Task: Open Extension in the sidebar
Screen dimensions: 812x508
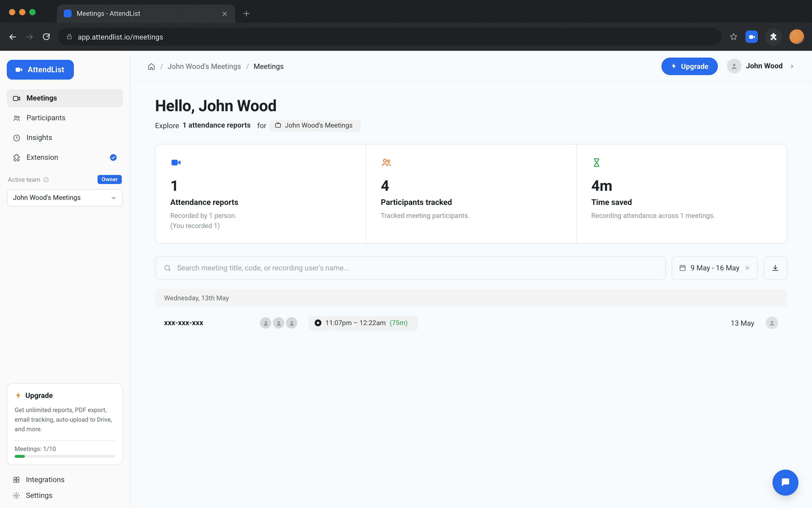Action: point(65,157)
